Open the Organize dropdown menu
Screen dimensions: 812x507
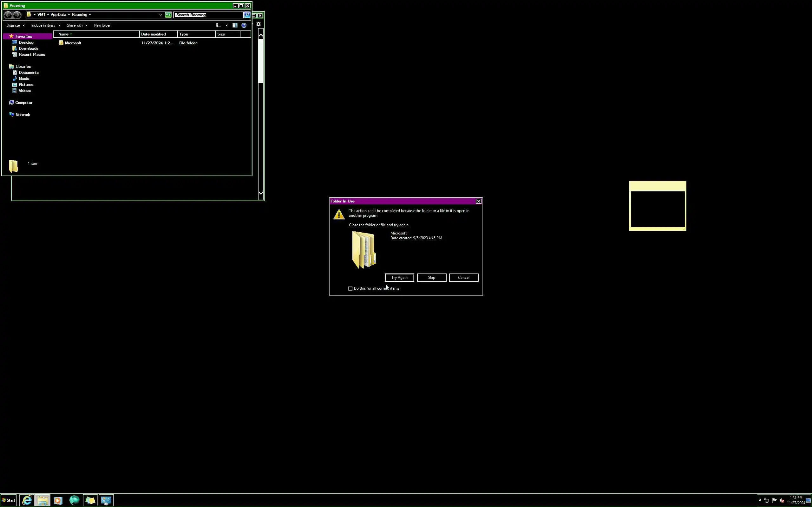click(16, 25)
